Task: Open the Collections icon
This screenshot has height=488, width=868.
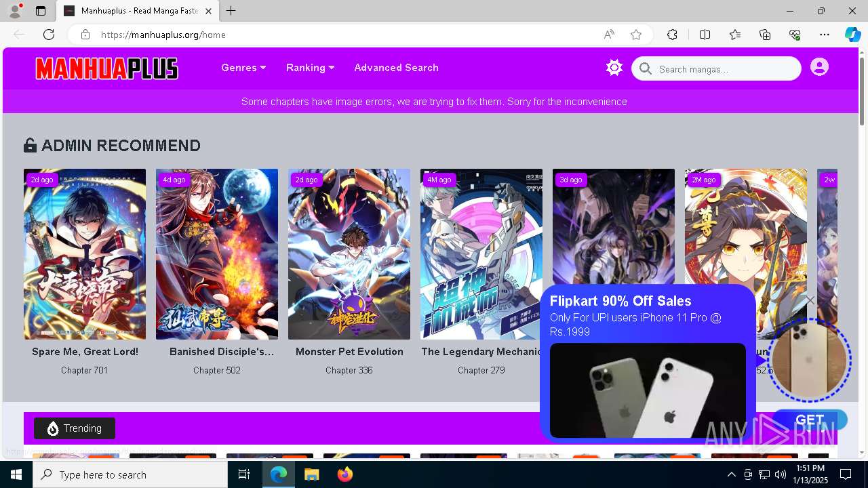Action: (765, 35)
